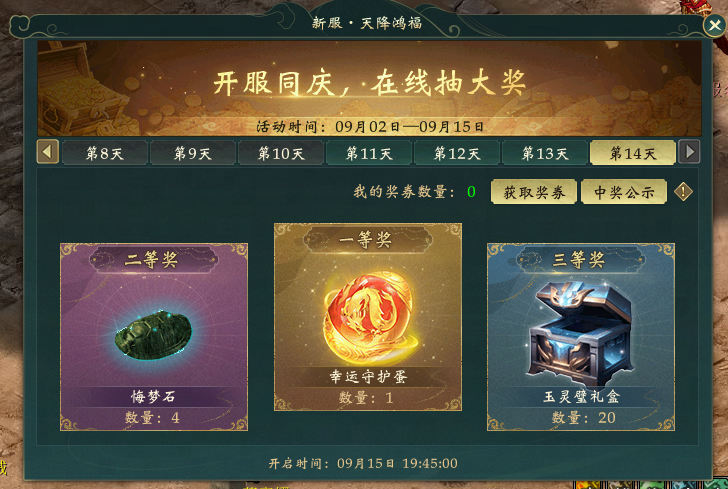Click the diamond exclamation info icon
728x489 pixels.
pyautogui.click(x=683, y=191)
